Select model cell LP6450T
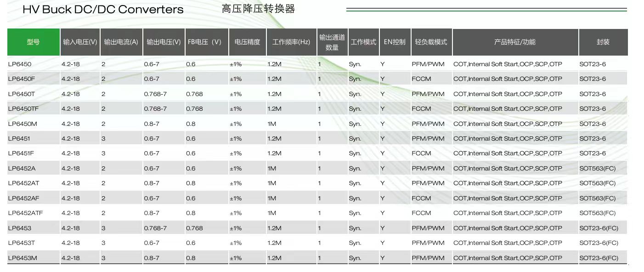The width and height of the screenshot is (644, 272). (22, 94)
